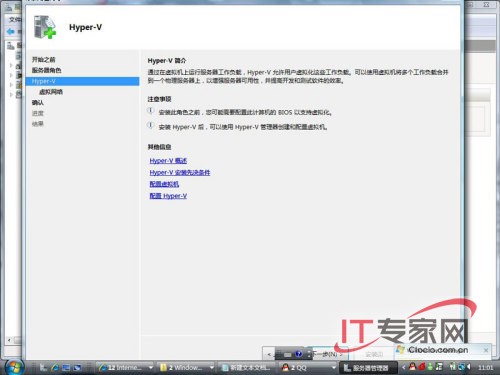Click the red security tray icon
This screenshot has width=500, height=375.
422,367
